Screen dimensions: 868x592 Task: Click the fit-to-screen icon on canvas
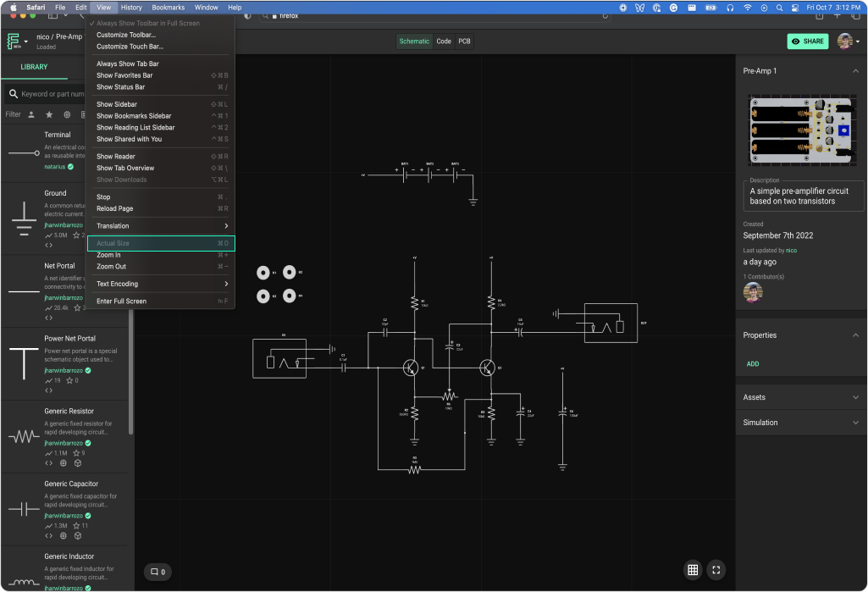pos(716,570)
